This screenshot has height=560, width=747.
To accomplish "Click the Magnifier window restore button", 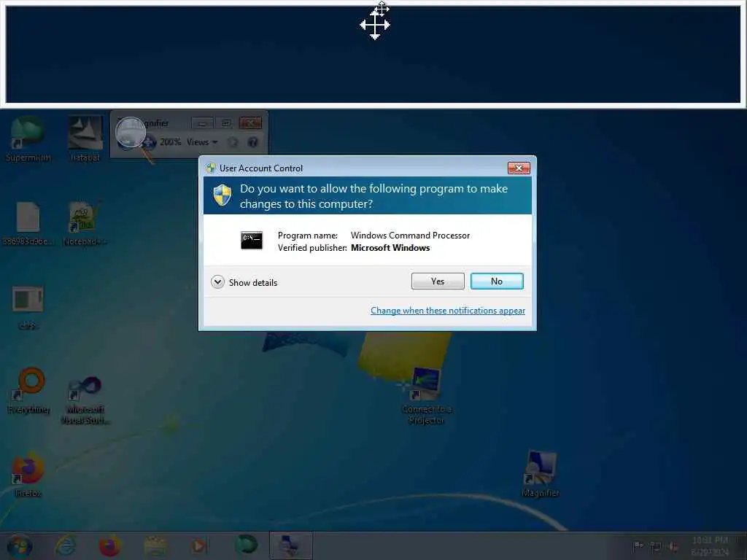I will click(226, 123).
